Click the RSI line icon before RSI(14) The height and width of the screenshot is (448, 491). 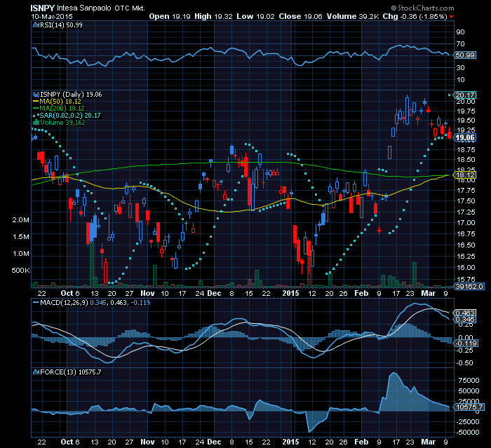coord(36,25)
